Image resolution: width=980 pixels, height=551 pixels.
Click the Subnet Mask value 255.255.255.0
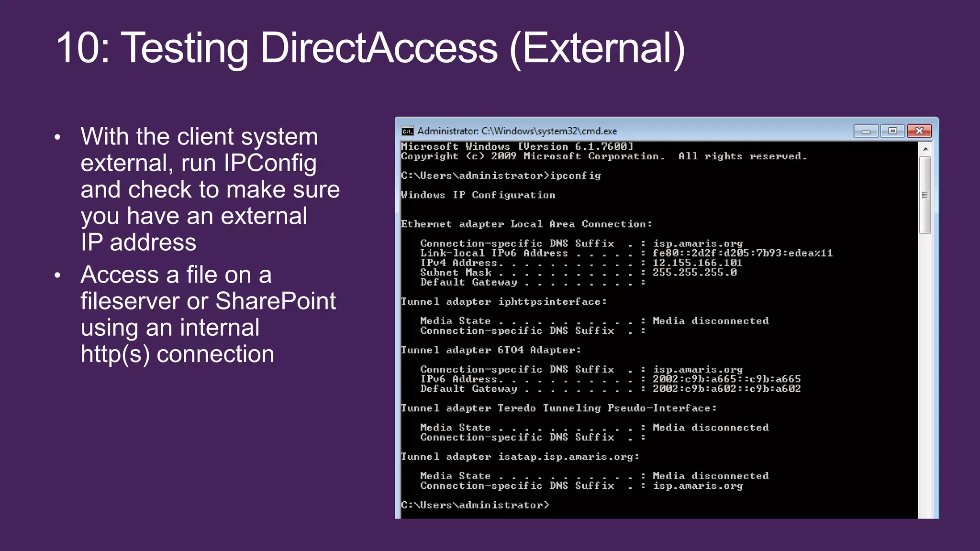pyautogui.click(x=694, y=273)
